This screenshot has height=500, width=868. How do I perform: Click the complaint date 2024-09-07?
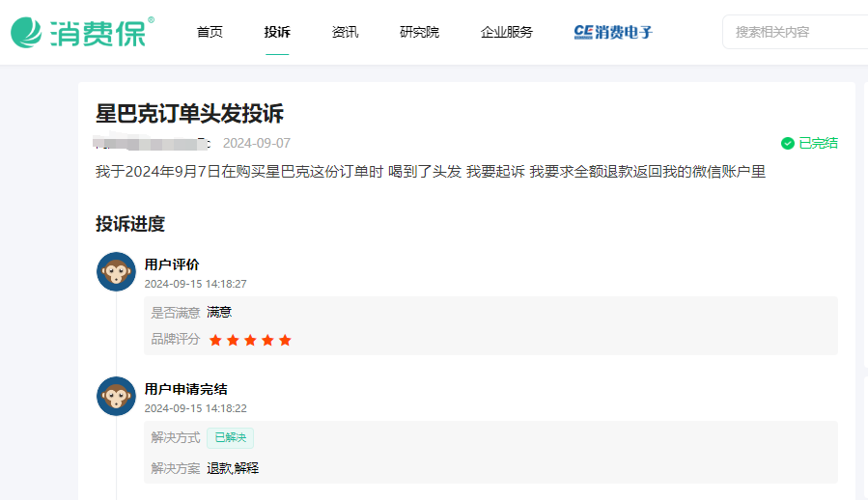click(256, 144)
